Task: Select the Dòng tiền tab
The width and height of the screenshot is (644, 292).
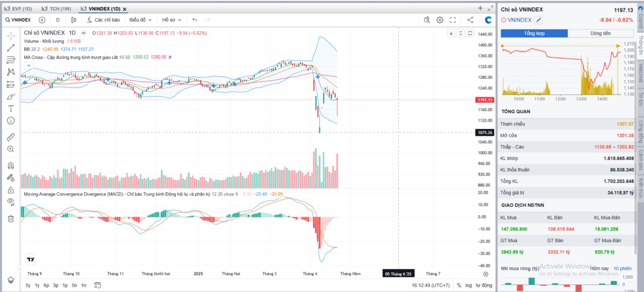Action: (601, 33)
